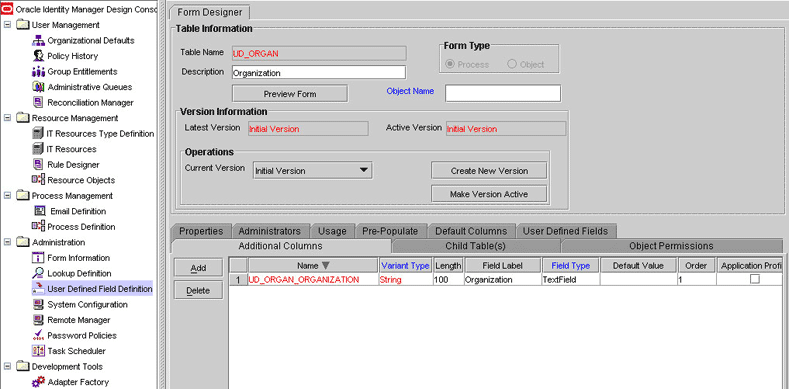Collapse the User Management tree node
The image size is (789, 389).
pyautogui.click(x=7, y=25)
